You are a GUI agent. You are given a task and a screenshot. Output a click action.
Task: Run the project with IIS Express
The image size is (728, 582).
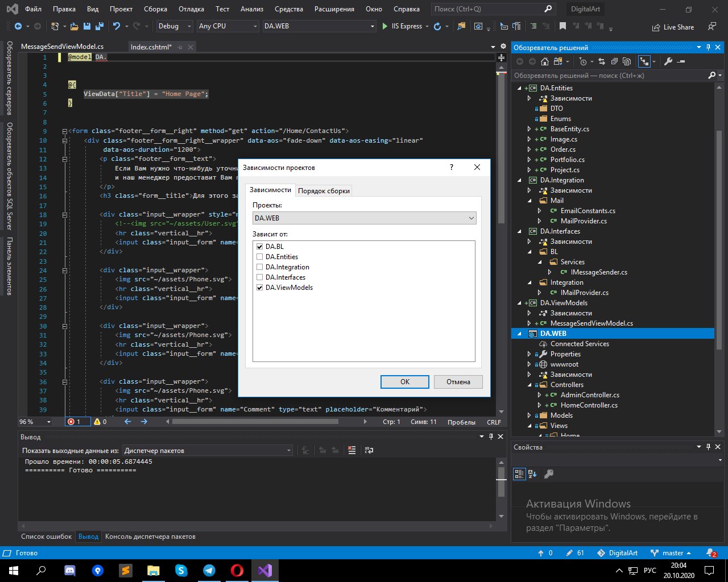(402, 26)
